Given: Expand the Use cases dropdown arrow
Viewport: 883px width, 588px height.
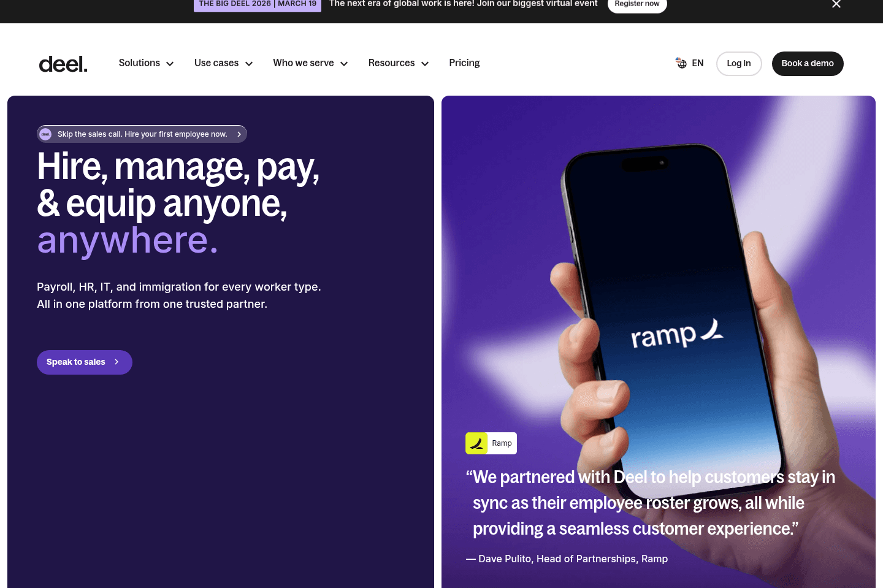Looking at the screenshot, I should click(249, 64).
